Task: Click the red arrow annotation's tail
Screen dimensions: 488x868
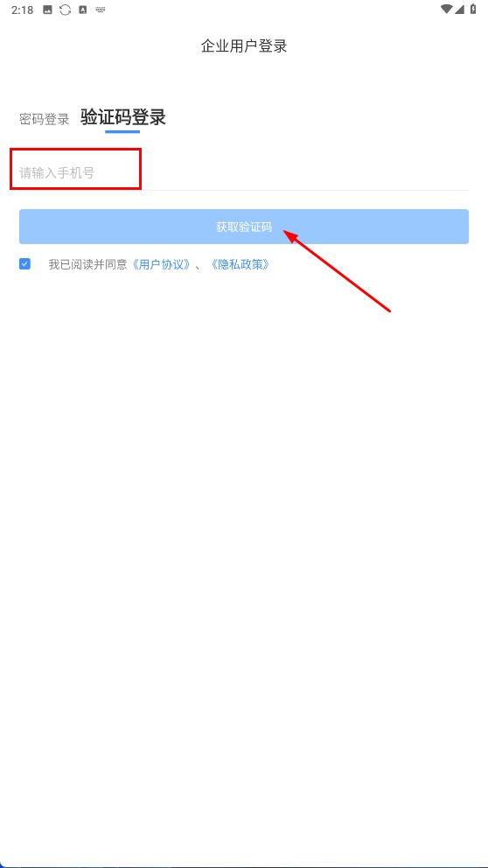Action: [389, 311]
